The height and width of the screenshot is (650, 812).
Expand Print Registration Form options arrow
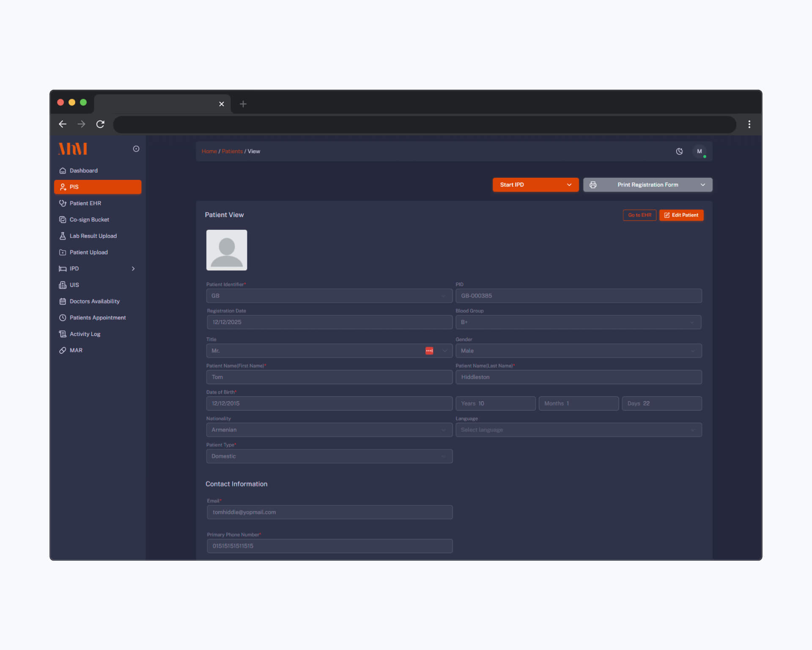coord(702,185)
